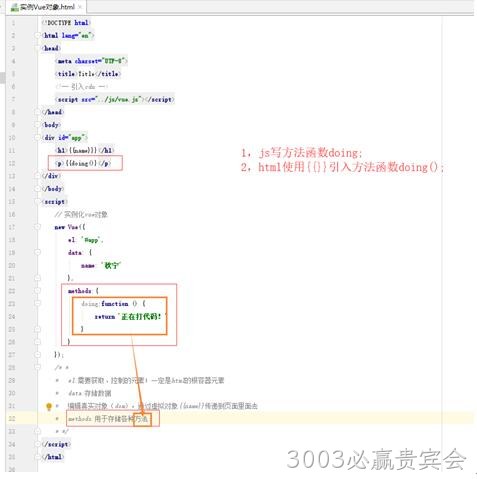Collapse the new Vue({ block fold
Image resolution: width=477 pixels, height=479 pixels.
coord(38,227)
